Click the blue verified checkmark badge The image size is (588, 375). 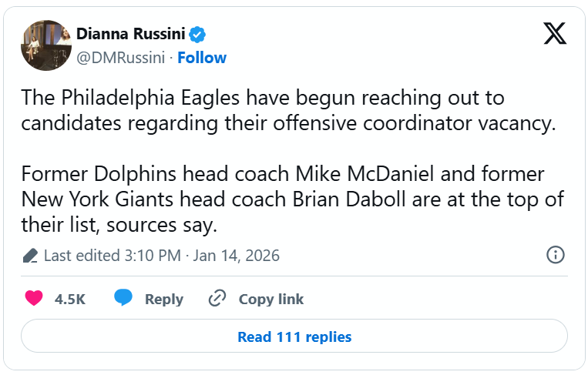pos(198,35)
